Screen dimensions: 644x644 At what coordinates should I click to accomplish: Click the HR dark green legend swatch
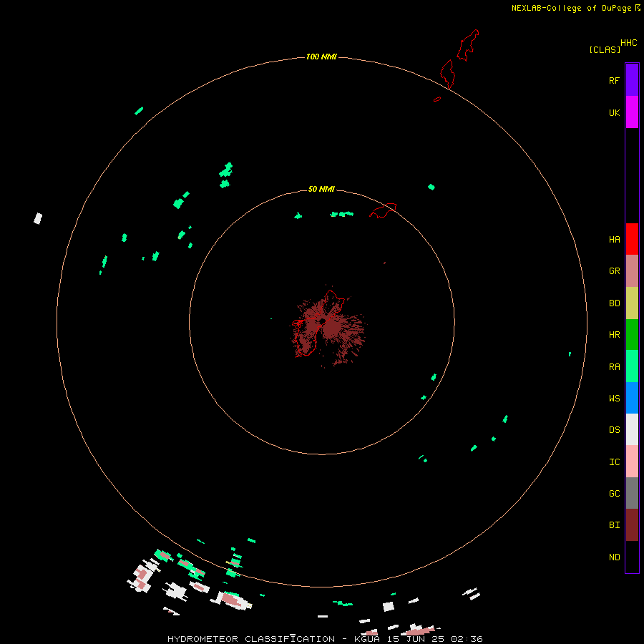pos(632,335)
